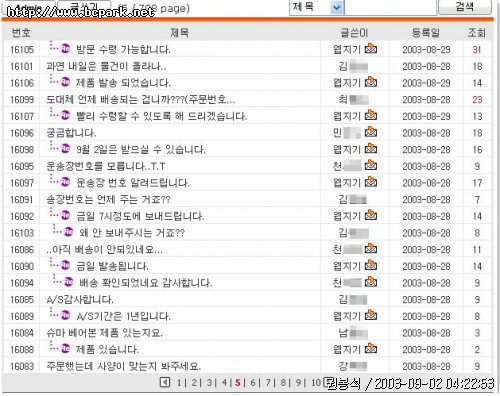
Task: Click the Re icon on post 16098
Action: [65, 149]
